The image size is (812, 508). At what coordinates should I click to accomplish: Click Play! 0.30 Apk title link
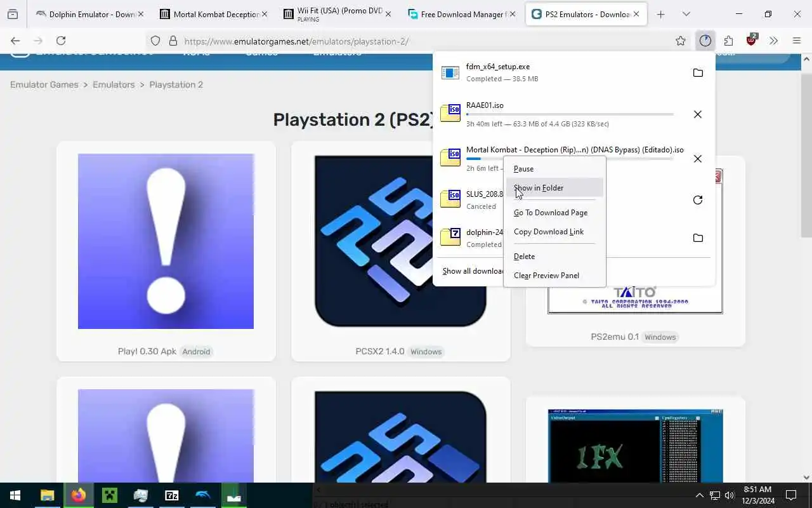147,351
